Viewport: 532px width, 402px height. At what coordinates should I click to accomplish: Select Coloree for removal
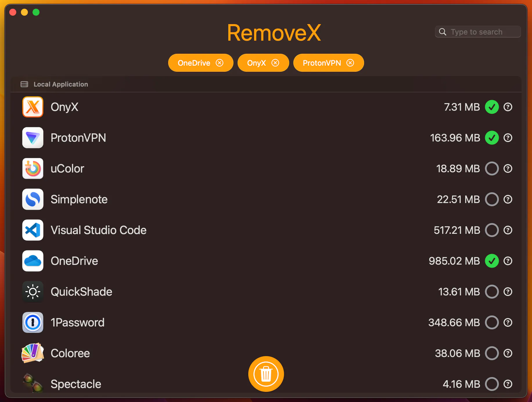pos(492,353)
